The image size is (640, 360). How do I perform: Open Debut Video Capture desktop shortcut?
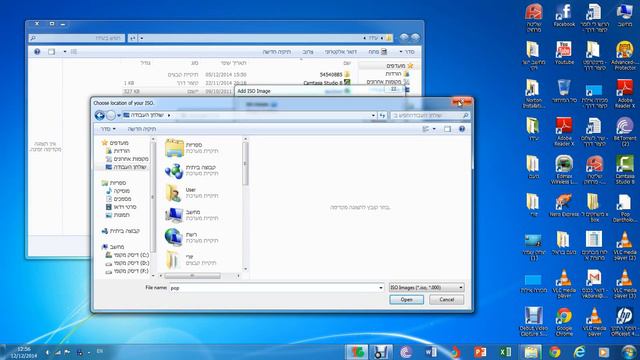click(x=533, y=322)
